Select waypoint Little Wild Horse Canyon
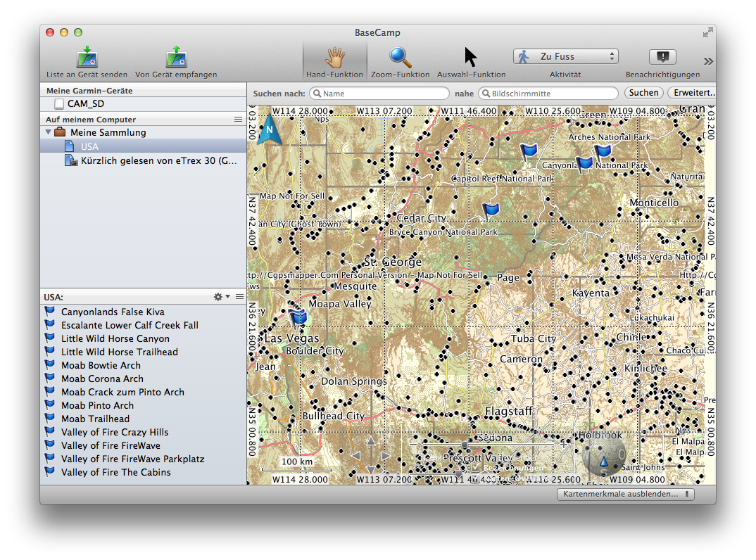 click(143, 339)
